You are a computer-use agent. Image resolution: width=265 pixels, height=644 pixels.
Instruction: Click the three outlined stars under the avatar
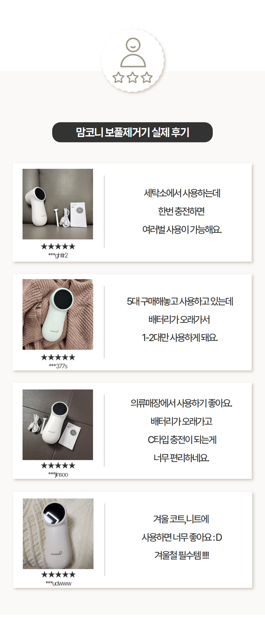[132, 78]
